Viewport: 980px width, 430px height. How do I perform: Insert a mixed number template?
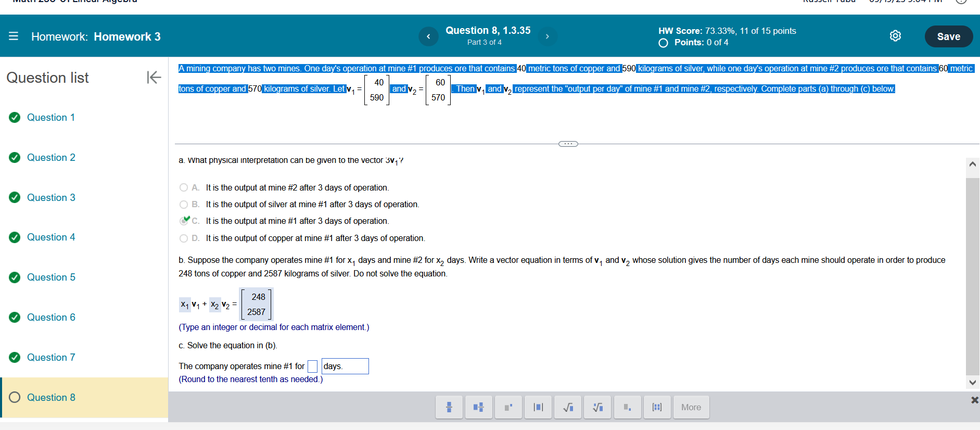point(479,407)
